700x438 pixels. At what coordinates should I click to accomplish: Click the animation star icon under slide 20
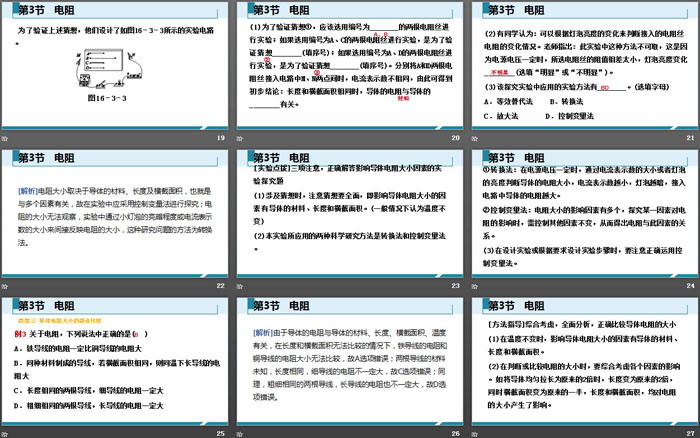pyautogui.click(x=240, y=137)
